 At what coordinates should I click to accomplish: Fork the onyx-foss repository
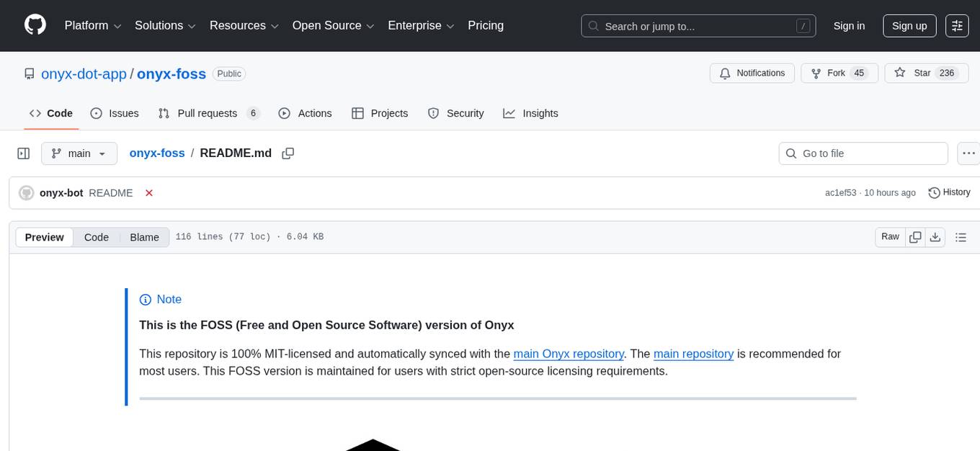click(x=833, y=73)
